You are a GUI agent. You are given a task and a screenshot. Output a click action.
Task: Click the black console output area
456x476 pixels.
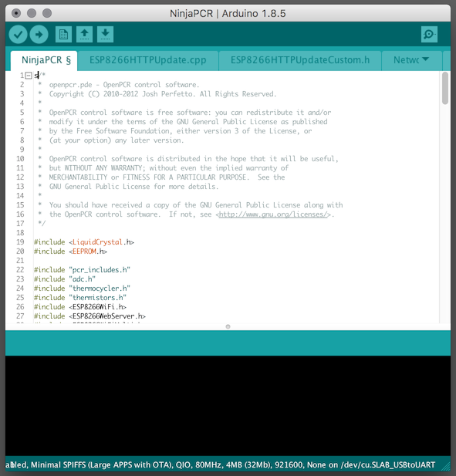tap(228, 406)
